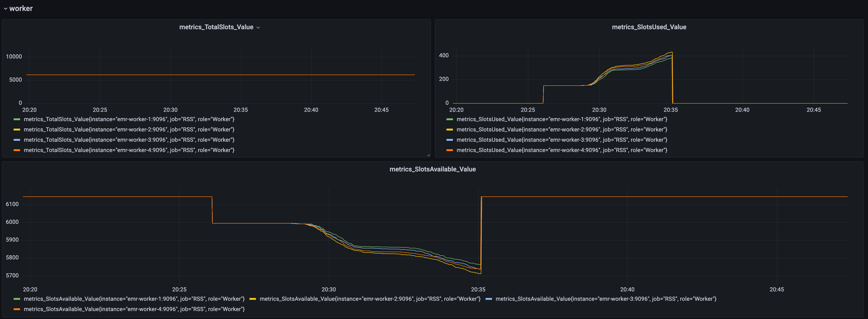
Task: Open color picker for SlotsAvailable emr-worker-2 yellow swatch
Action: (x=253, y=299)
